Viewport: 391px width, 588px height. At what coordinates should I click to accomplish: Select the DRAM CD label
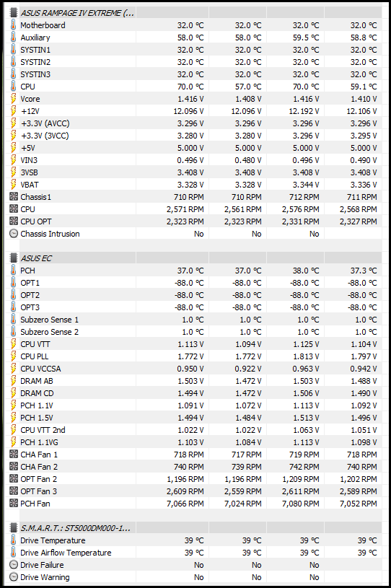click(x=37, y=393)
